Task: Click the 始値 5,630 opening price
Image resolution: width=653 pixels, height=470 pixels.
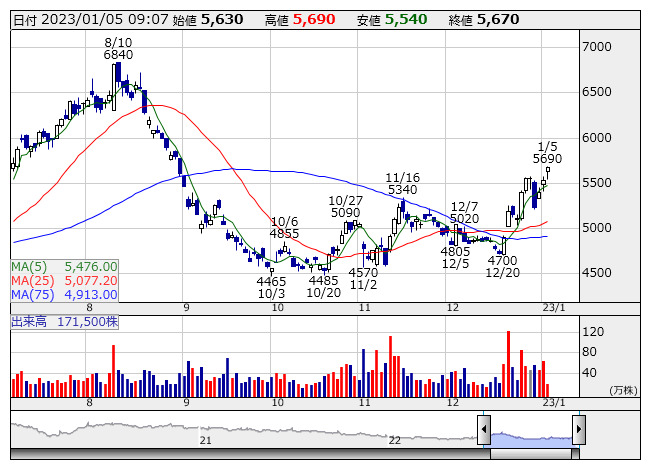Action: click(x=208, y=20)
